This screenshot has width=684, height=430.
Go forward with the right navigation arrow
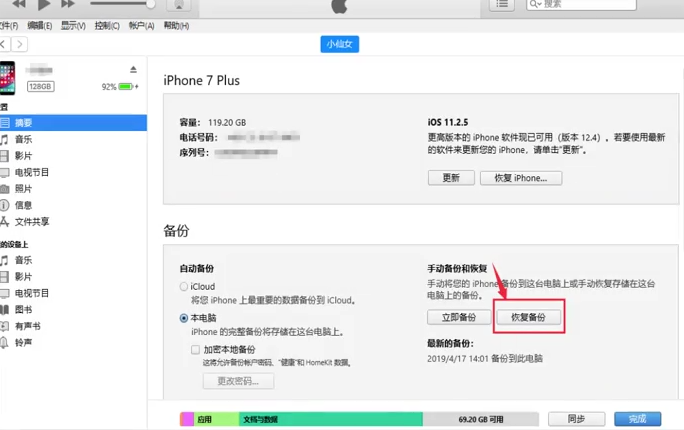20,44
